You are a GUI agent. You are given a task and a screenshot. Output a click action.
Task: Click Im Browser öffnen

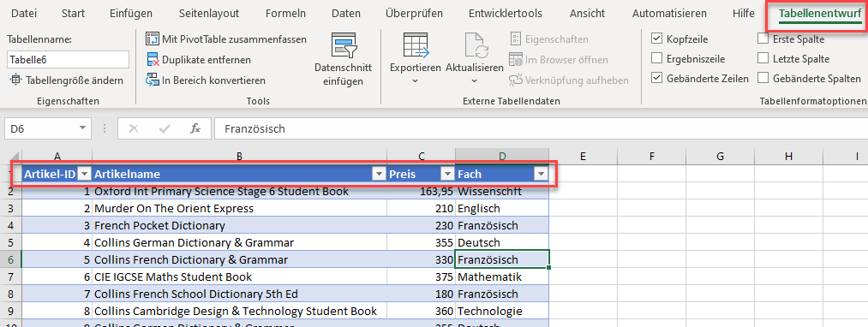(x=558, y=60)
